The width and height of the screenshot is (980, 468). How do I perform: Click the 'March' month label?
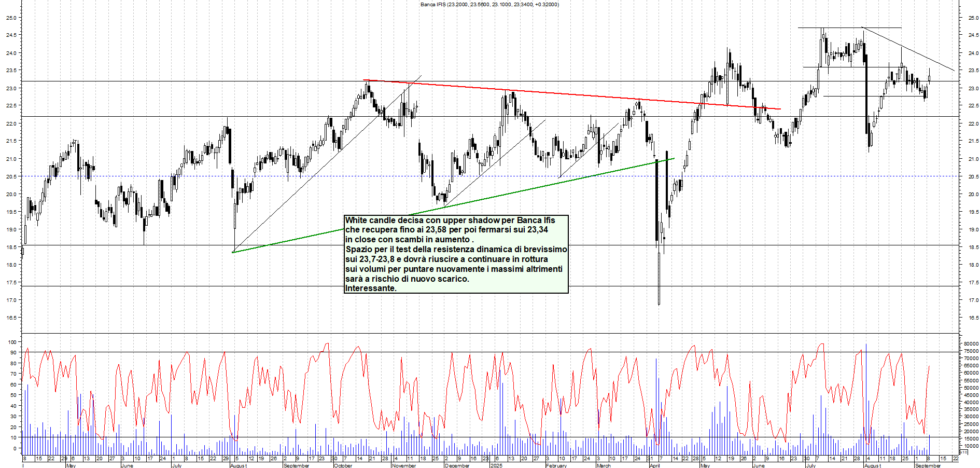tap(604, 465)
